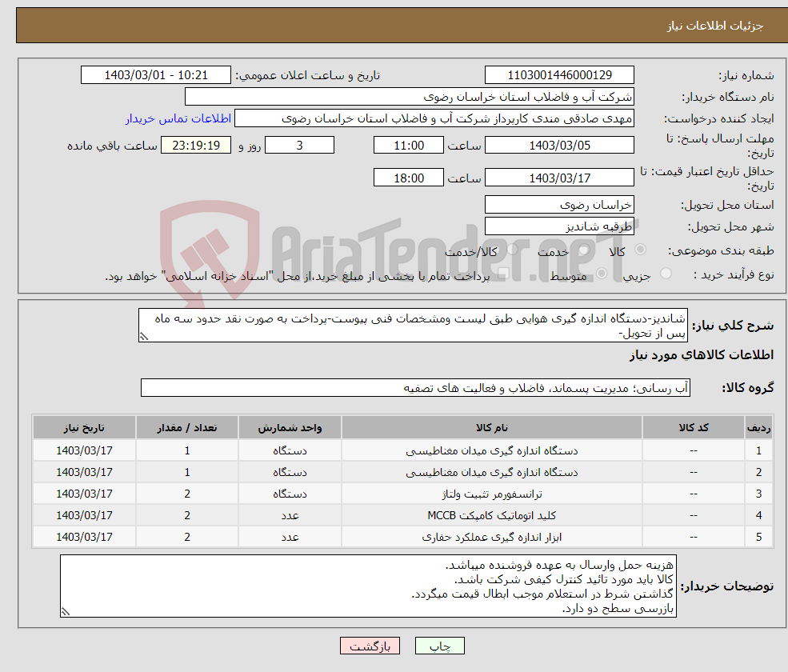The height and width of the screenshot is (672, 788).
Task: Select the کالا radio button
Action: 640,250
